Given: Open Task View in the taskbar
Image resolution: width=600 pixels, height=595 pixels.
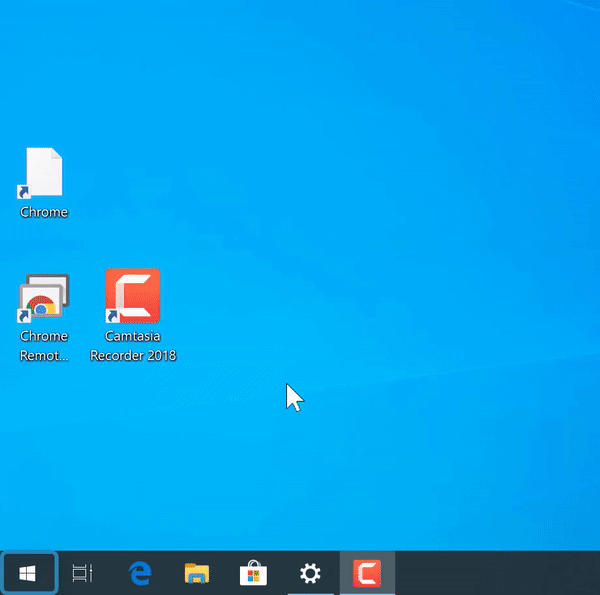Looking at the screenshot, I should pyautogui.click(x=82, y=573).
